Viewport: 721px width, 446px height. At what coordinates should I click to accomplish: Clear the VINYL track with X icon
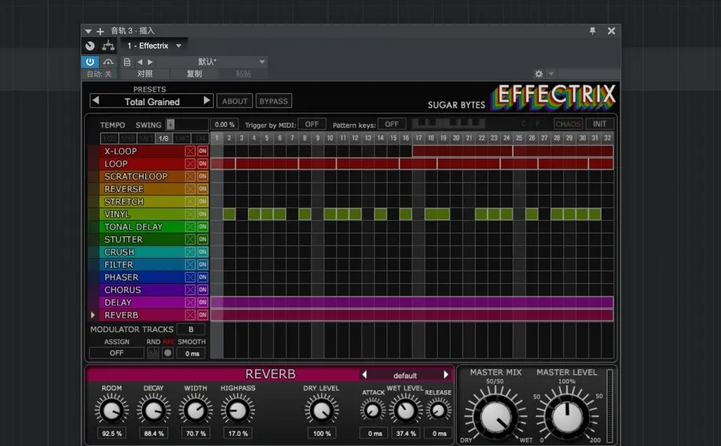190,214
